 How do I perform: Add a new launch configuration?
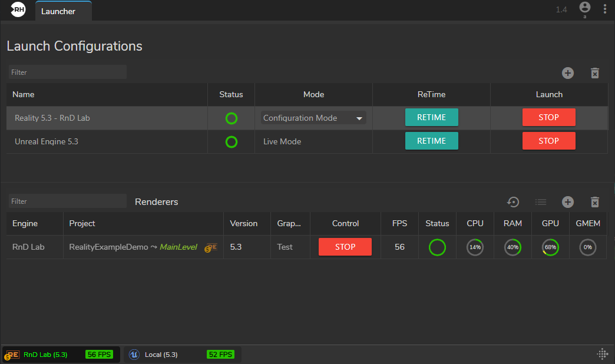[567, 73]
